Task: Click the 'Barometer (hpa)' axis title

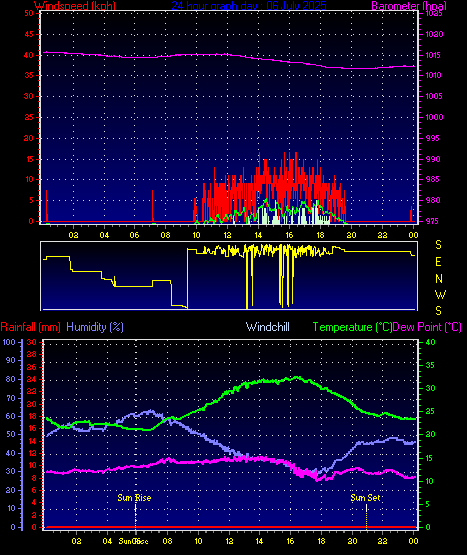Action: pos(409,6)
